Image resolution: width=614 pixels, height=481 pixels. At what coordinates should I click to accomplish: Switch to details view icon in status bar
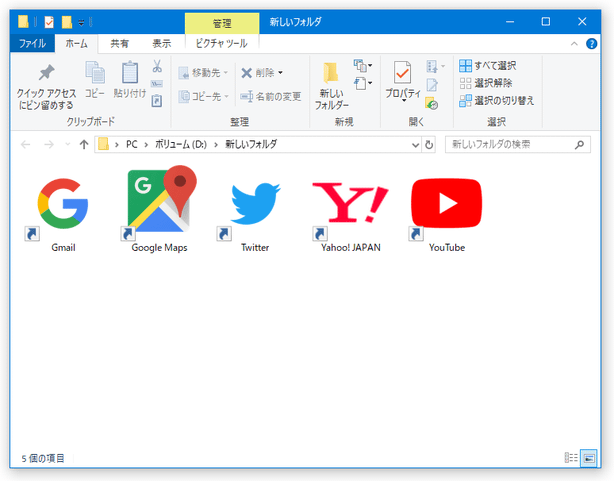571,457
